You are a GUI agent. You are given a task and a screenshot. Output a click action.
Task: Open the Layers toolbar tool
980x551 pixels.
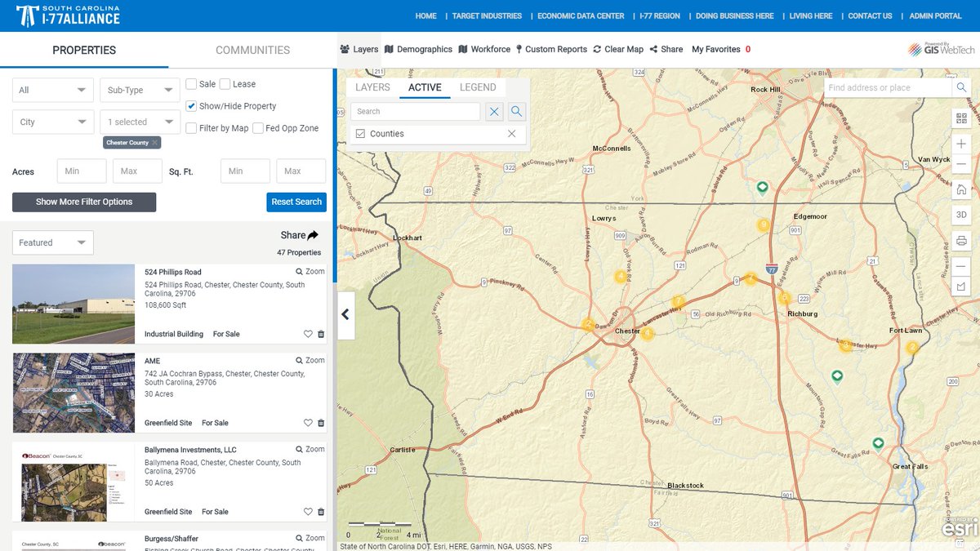(x=359, y=49)
